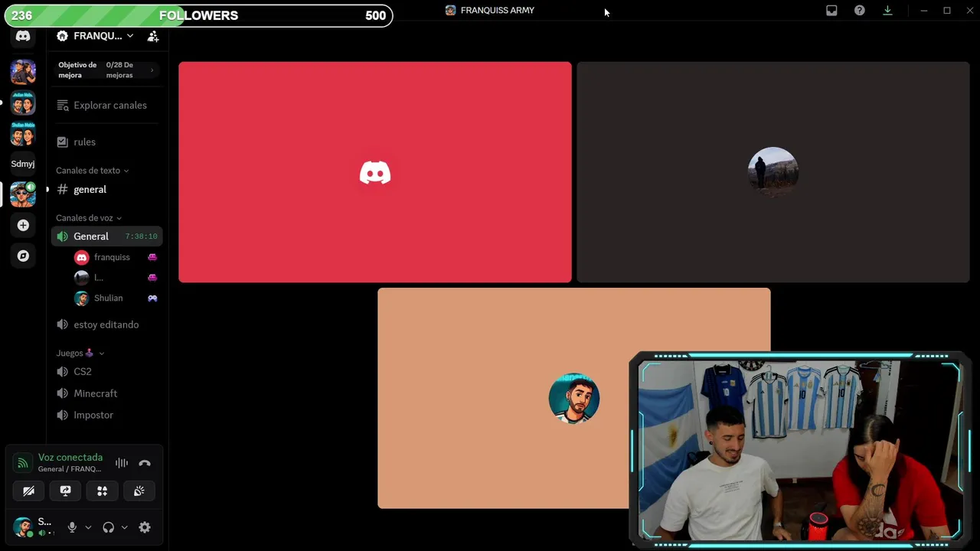Toggle noise suppression waveform icon
This screenshot has width=980, height=551.
pyautogui.click(x=122, y=463)
